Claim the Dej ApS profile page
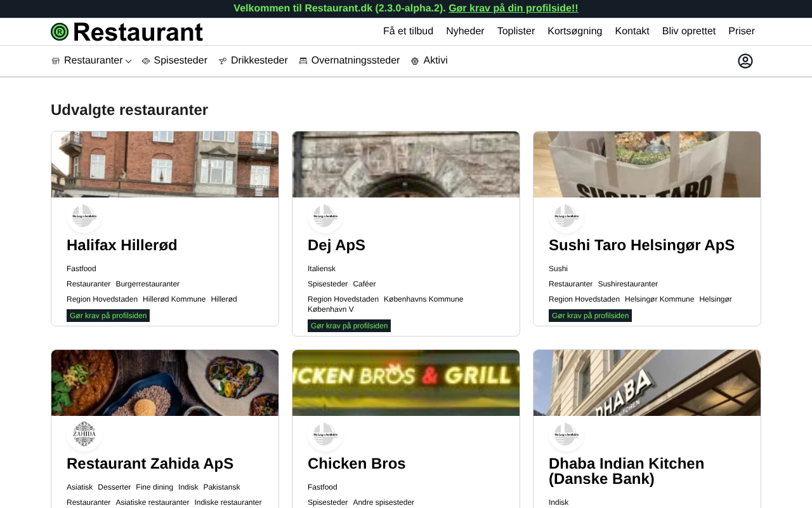The image size is (812, 508). 349,326
